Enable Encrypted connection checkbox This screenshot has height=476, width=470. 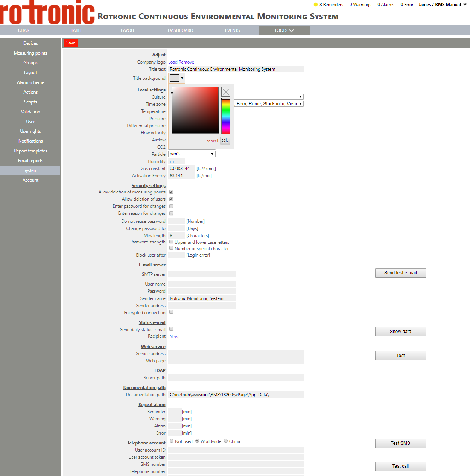pos(171,312)
